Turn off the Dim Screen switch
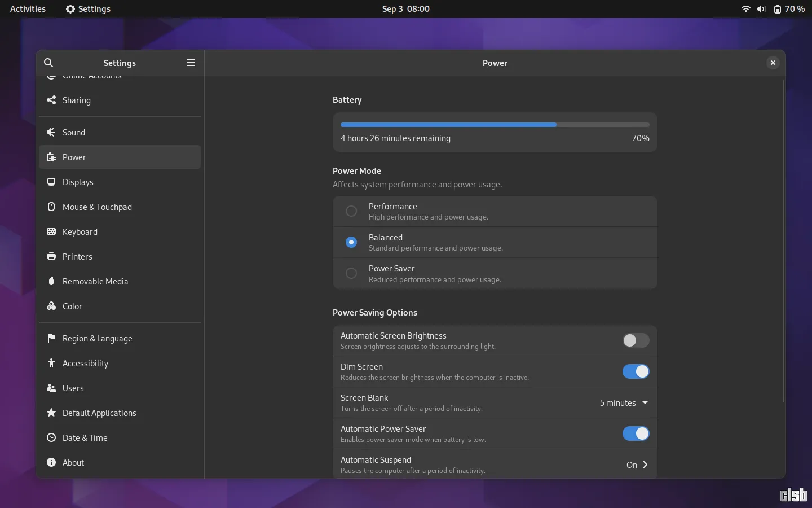This screenshot has height=508, width=812. coord(636,371)
